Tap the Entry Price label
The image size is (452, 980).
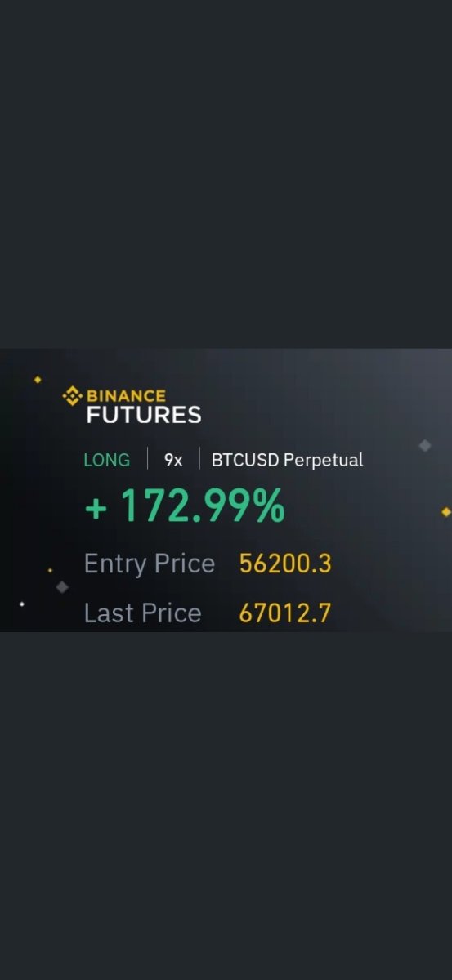click(149, 563)
